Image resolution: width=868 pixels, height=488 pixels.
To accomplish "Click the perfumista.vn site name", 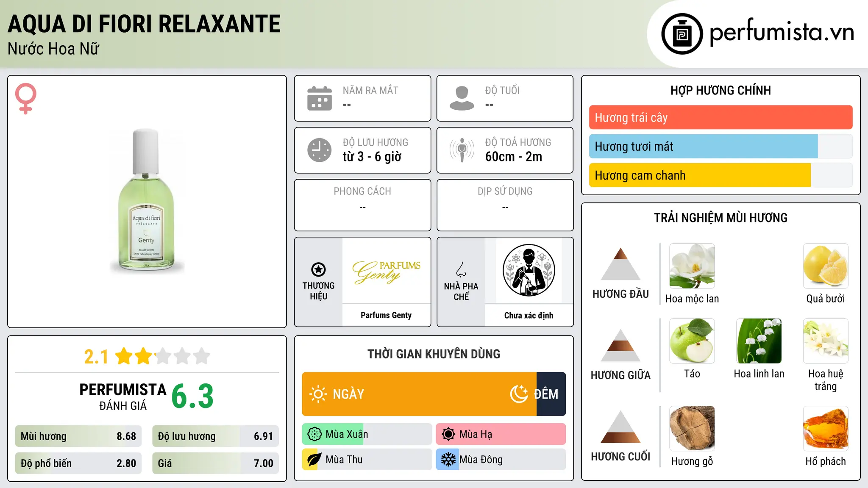I will pyautogui.click(x=782, y=33).
